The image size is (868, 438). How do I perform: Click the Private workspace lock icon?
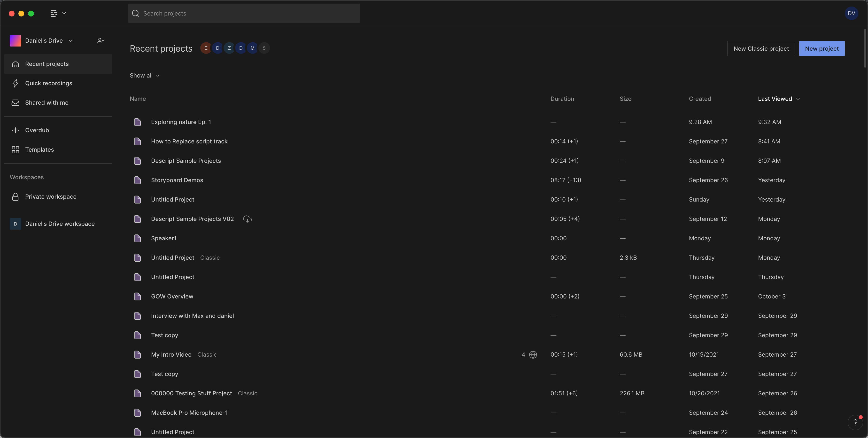[x=15, y=197]
